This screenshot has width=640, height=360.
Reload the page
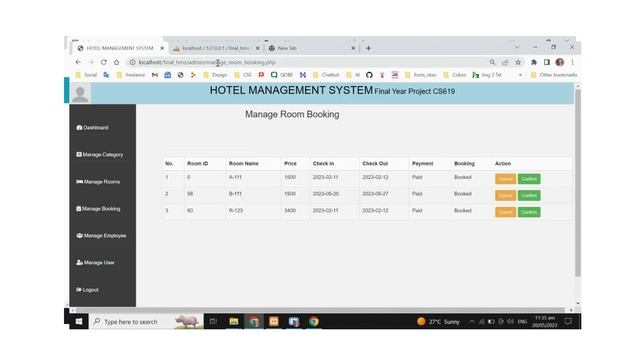(x=104, y=62)
